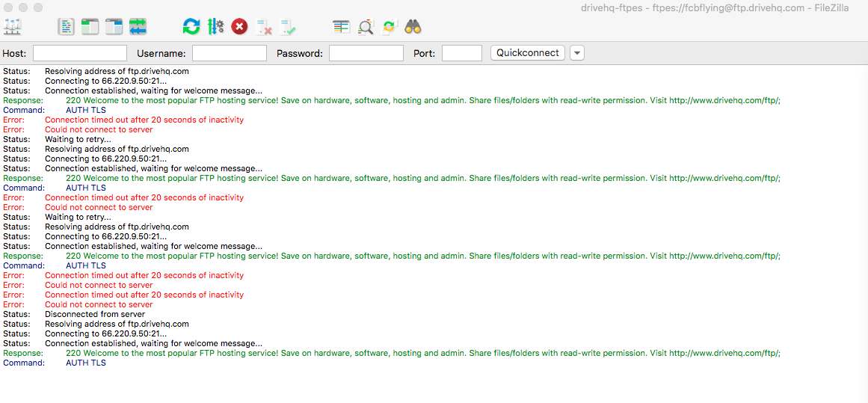Disconnect from the currently visible server

click(x=263, y=26)
